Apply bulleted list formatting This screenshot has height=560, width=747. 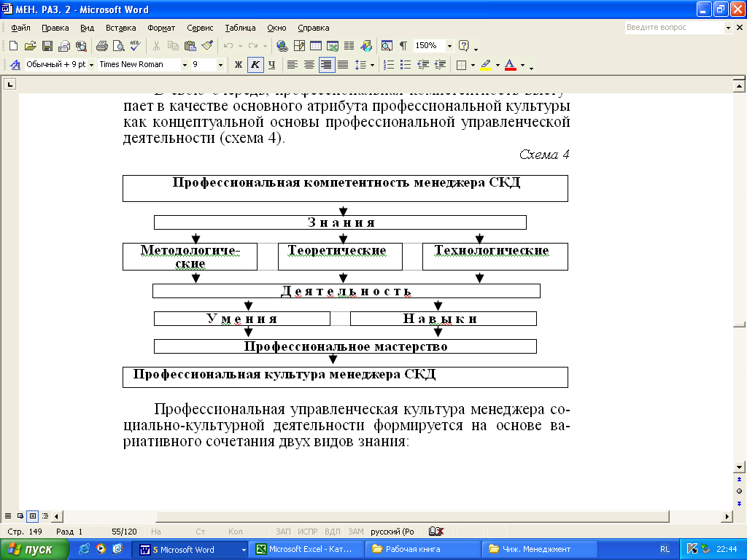(x=406, y=65)
